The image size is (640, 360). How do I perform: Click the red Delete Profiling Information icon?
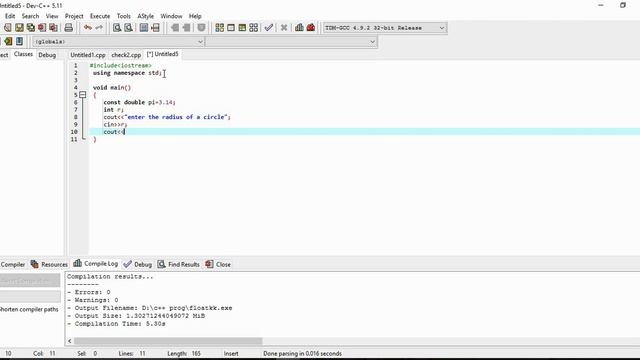[x=311, y=28]
